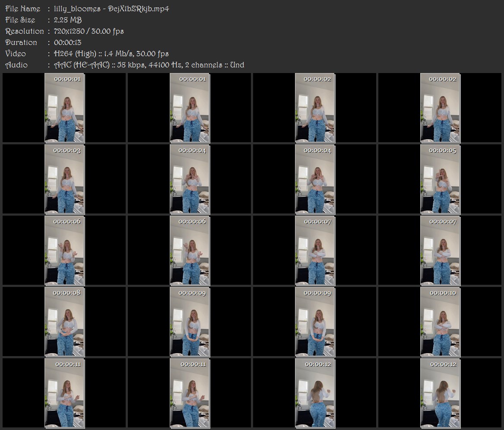Open the thumbnail stamped 00:00:08

65,322
